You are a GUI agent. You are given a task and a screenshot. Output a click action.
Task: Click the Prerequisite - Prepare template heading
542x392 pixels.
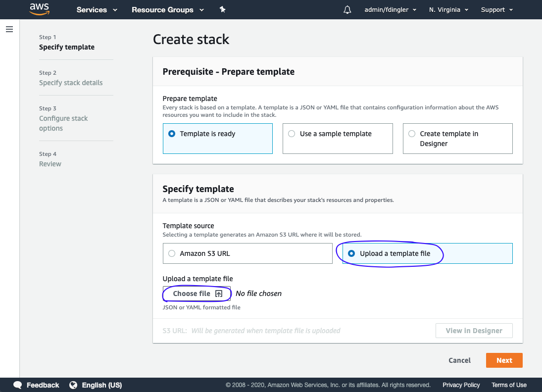[x=229, y=72]
